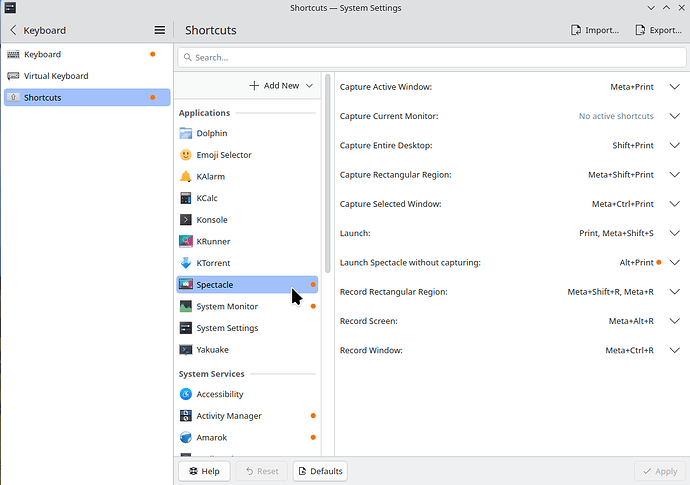Select the KCalc calculator icon

pyautogui.click(x=186, y=198)
